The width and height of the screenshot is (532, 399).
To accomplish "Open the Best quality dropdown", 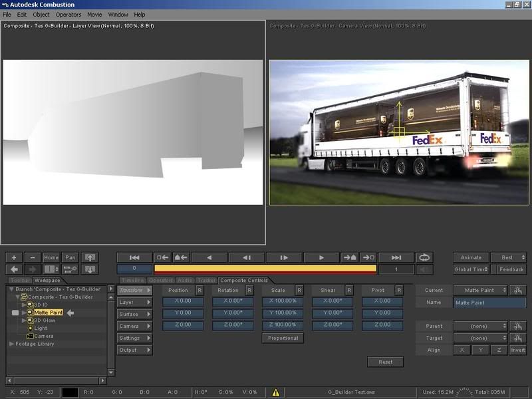I will pos(508,257).
